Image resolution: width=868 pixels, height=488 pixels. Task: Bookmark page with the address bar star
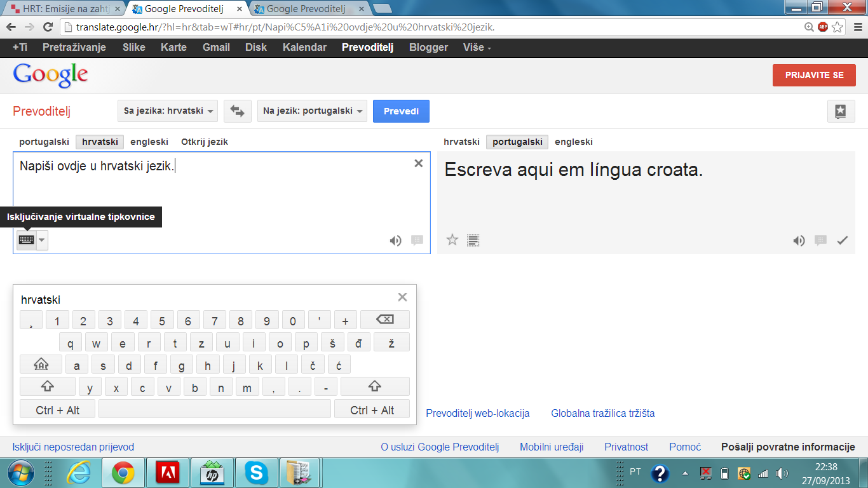pos(837,27)
